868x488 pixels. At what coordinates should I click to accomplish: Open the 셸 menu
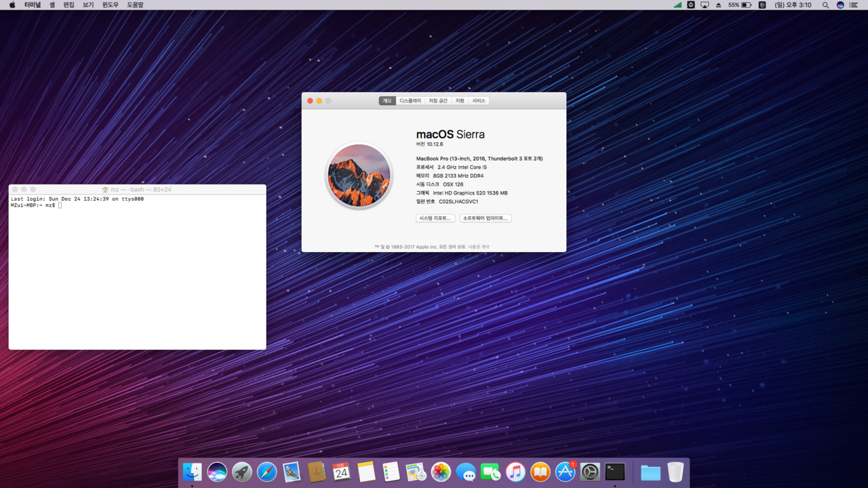pos(52,5)
